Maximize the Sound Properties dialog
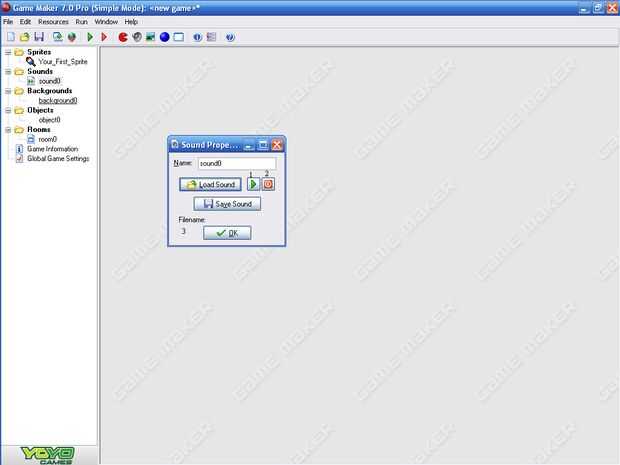Viewport: 620px width, 465px height. [263, 145]
